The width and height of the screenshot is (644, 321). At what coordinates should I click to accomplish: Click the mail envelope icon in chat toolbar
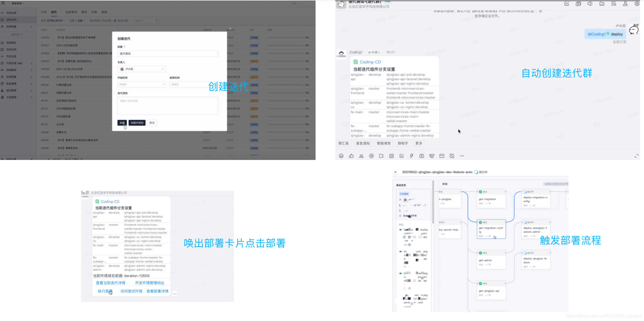(x=442, y=156)
